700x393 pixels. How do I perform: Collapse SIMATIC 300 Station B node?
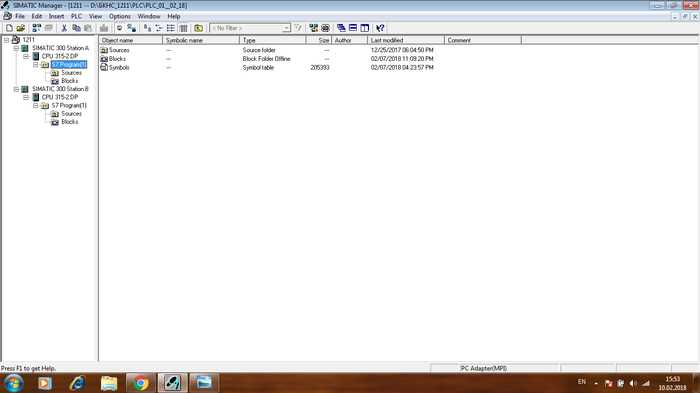pos(16,89)
